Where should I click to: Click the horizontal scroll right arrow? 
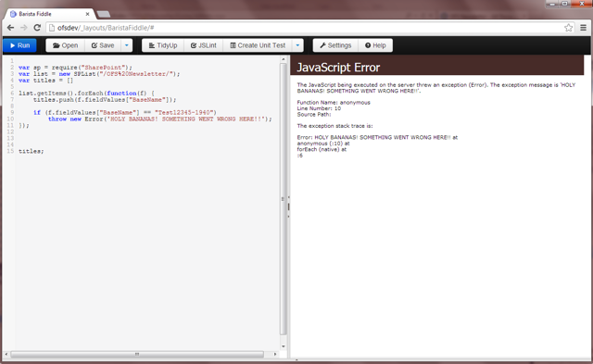pos(275,354)
